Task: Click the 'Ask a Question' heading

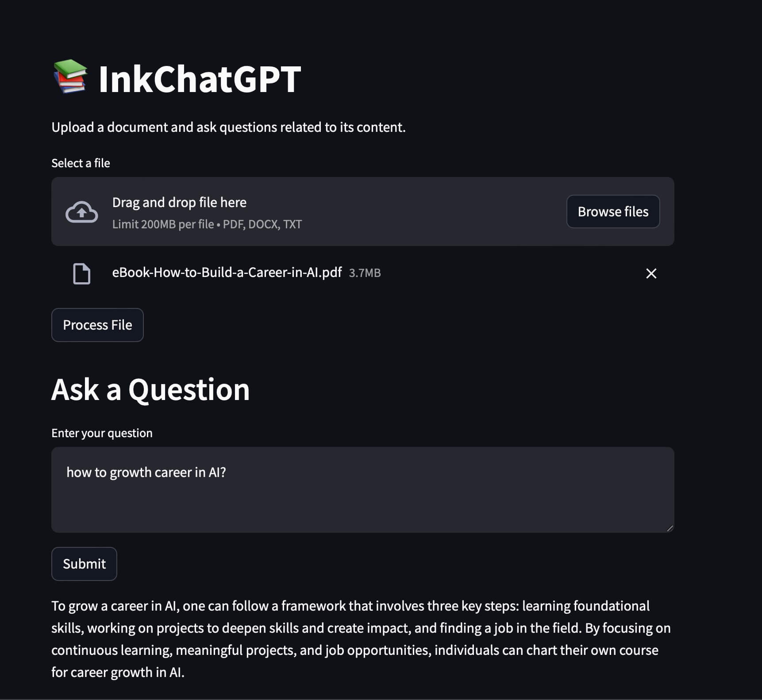Action: [150, 390]
